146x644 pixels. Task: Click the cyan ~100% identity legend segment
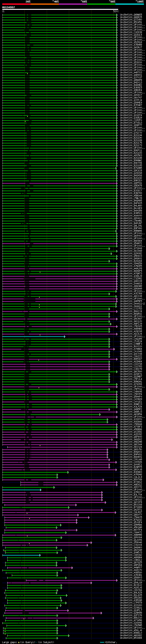130,4
